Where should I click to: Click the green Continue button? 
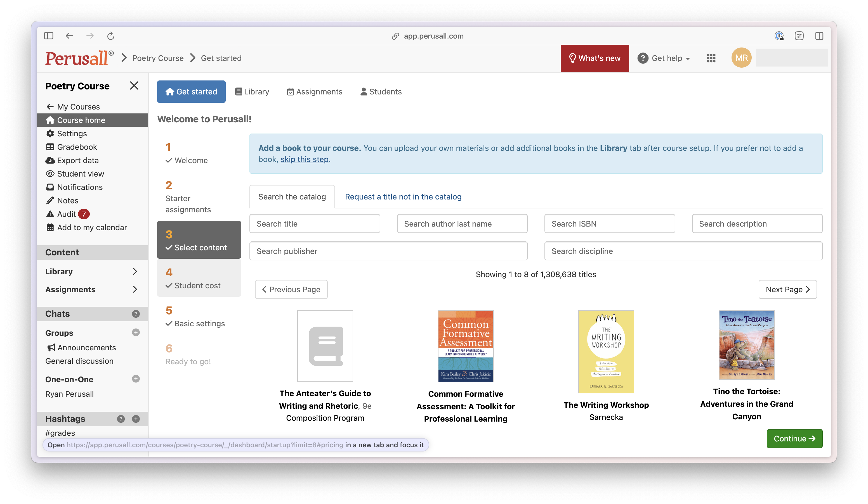click(794, 438)
